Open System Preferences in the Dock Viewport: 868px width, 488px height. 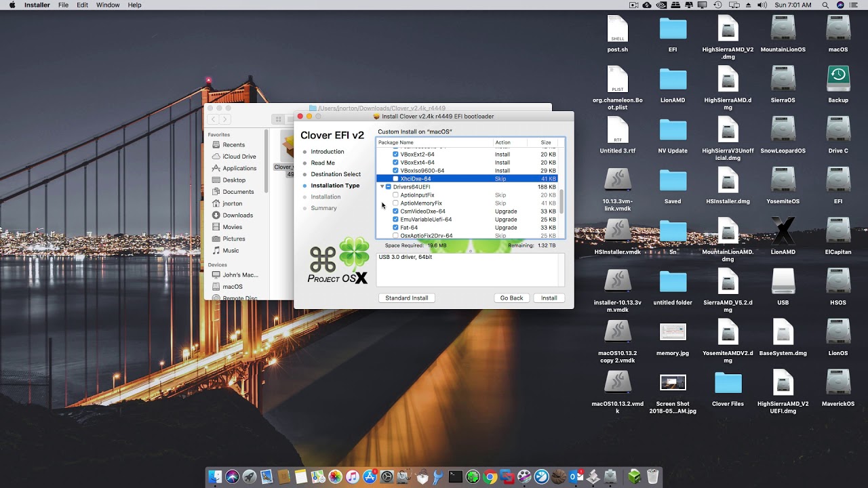point(387,476)
